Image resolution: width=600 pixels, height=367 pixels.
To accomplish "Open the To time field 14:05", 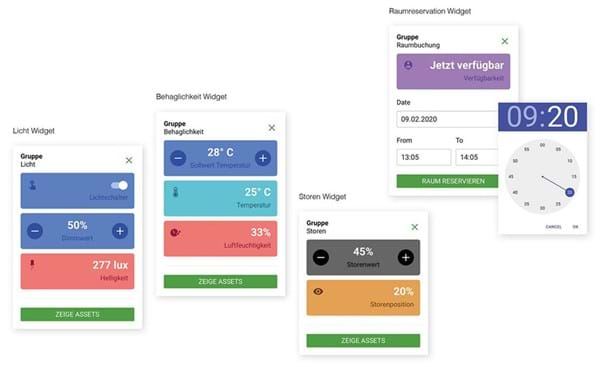I will coord(477,157).
